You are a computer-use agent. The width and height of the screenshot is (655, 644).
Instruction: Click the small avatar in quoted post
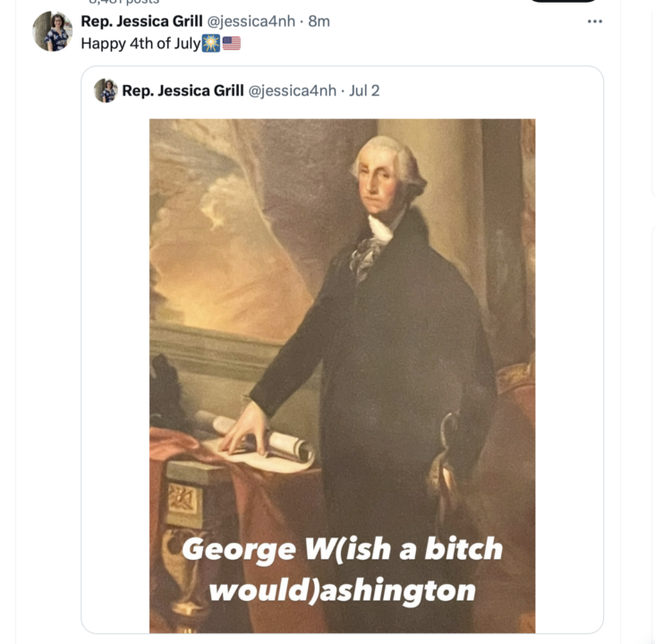click(106, 90)
